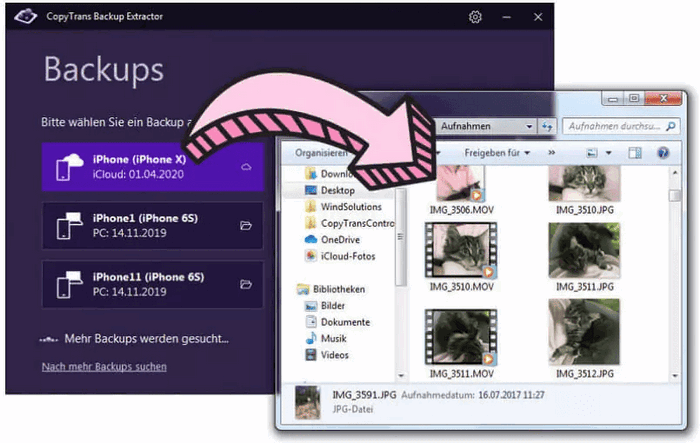This screenshot has height=443, width=700.
Task: Select IMG_3510.MOV video thumbnail
Action: (x=461, y=250)
